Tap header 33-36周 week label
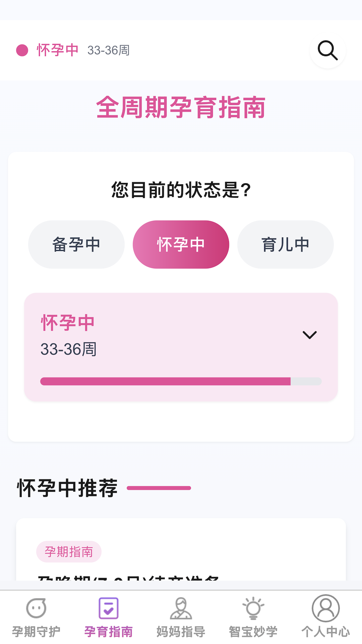The height and width of the screenshot is (644, 362). click(x=109, y=50)
